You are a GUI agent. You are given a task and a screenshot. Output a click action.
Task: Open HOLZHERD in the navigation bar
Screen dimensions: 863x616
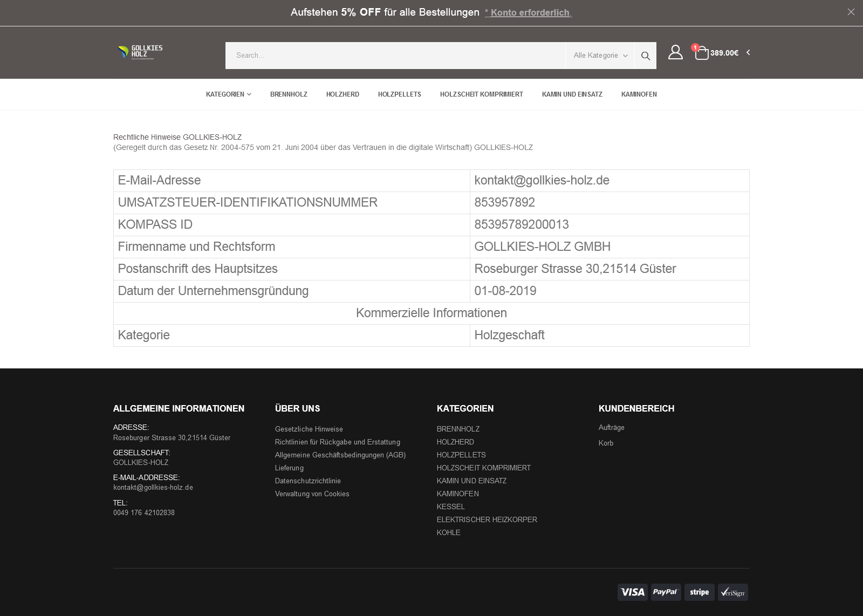(343, 94)
